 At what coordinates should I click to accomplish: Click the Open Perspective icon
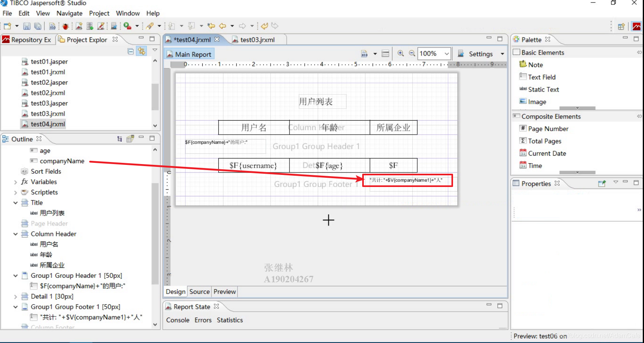[621, 27]
